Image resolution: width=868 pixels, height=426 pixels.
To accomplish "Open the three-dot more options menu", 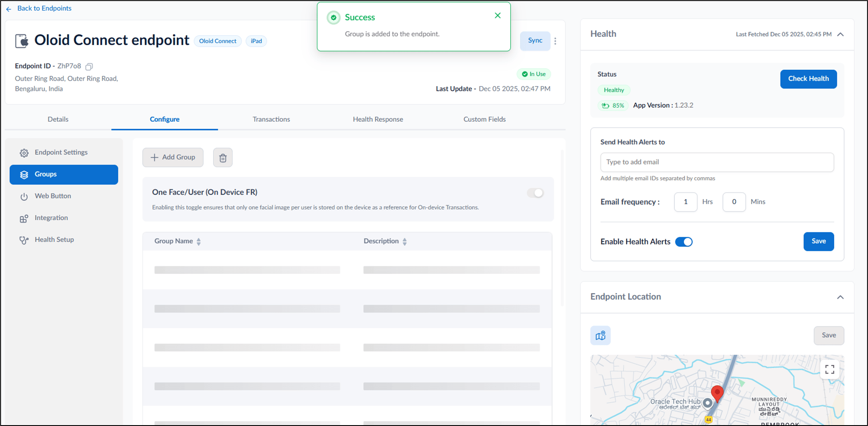I will 555,41.
